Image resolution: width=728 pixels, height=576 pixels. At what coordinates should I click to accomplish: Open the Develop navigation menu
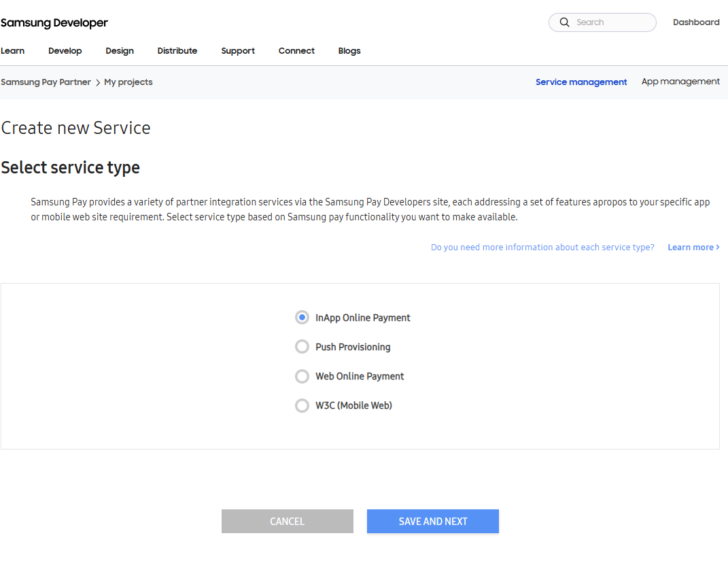[65, 51]
